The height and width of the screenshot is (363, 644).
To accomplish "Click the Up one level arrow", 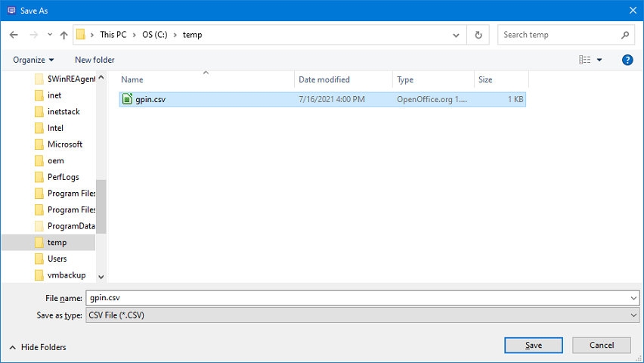I will pyautogui.click(x=63, y=35).
